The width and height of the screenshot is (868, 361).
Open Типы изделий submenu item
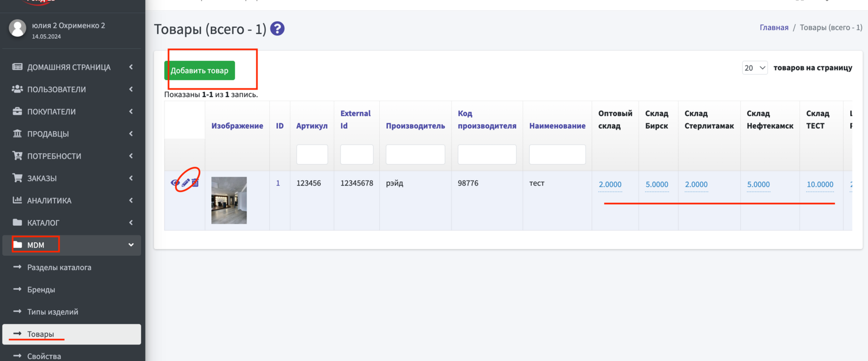[72, 311]
